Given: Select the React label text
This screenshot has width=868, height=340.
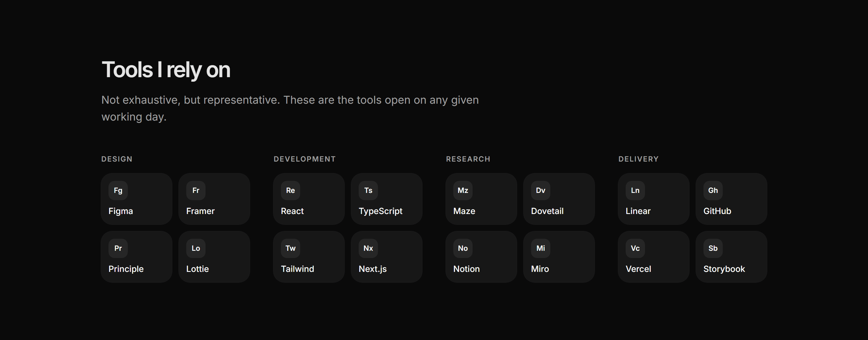Looking at the screenshot, I should pyautogui.click(x=292, y=211).
